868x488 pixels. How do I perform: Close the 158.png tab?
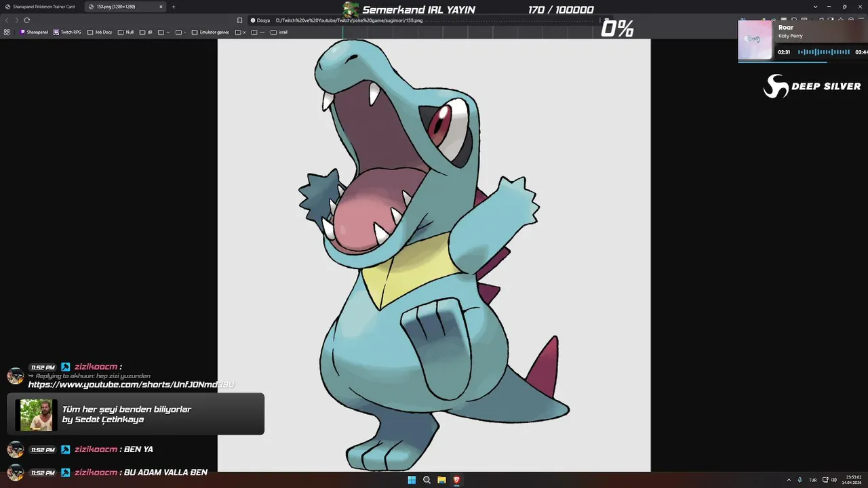point(161,7)
